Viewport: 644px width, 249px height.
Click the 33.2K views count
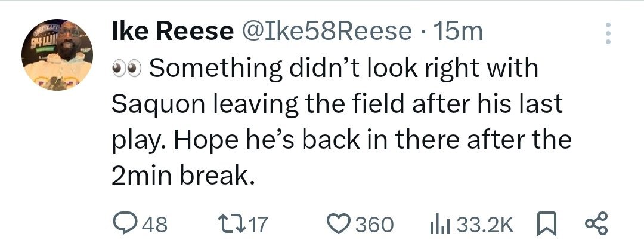coord(483,225)
